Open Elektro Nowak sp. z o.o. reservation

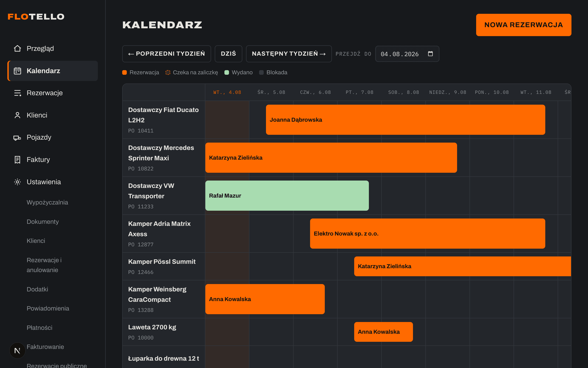coord(428,234)
